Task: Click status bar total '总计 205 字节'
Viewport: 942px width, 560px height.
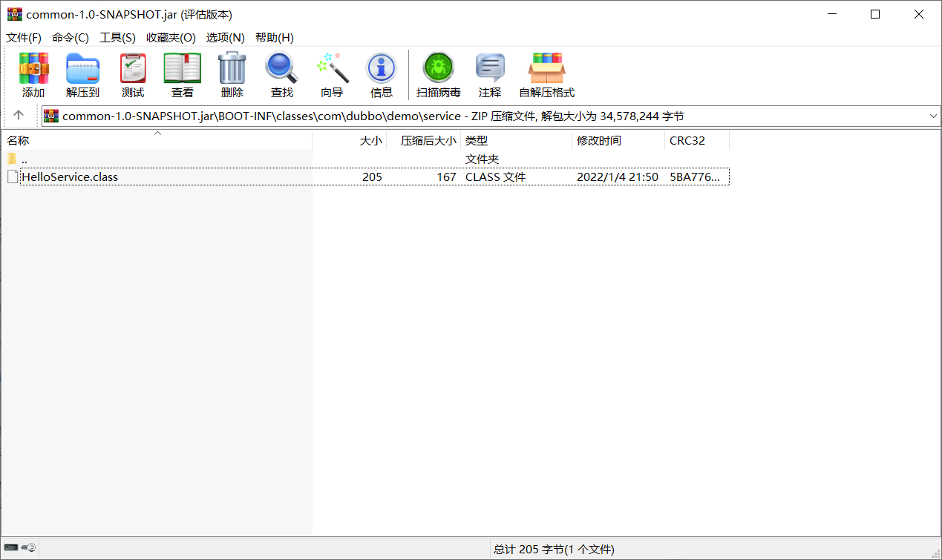Action: [554, 549]
